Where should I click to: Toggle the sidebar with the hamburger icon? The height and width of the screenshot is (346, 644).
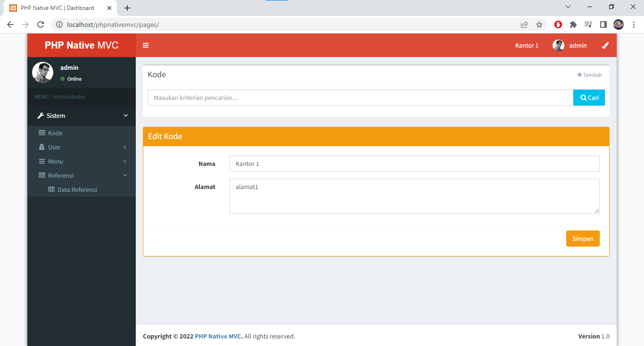click(146, 45)
